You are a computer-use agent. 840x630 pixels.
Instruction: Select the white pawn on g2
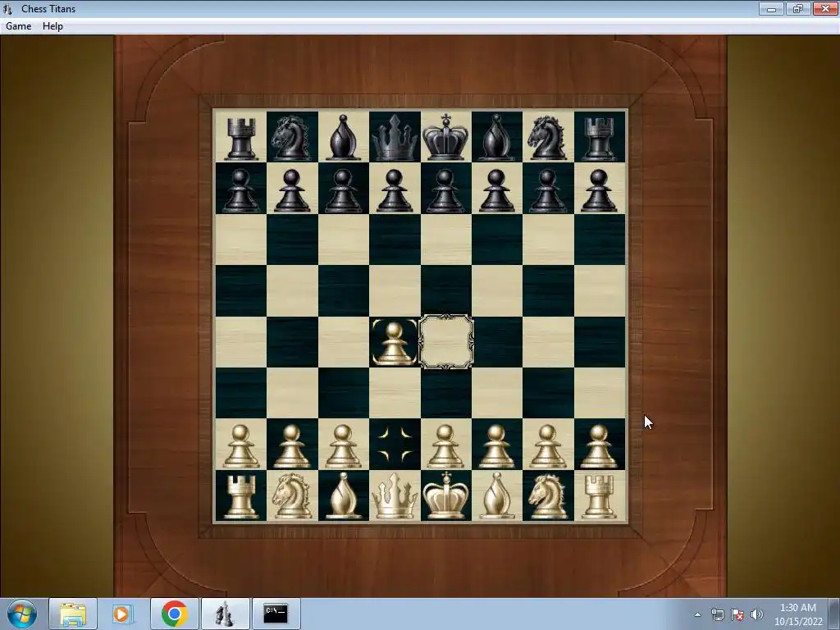coord(548,445)
